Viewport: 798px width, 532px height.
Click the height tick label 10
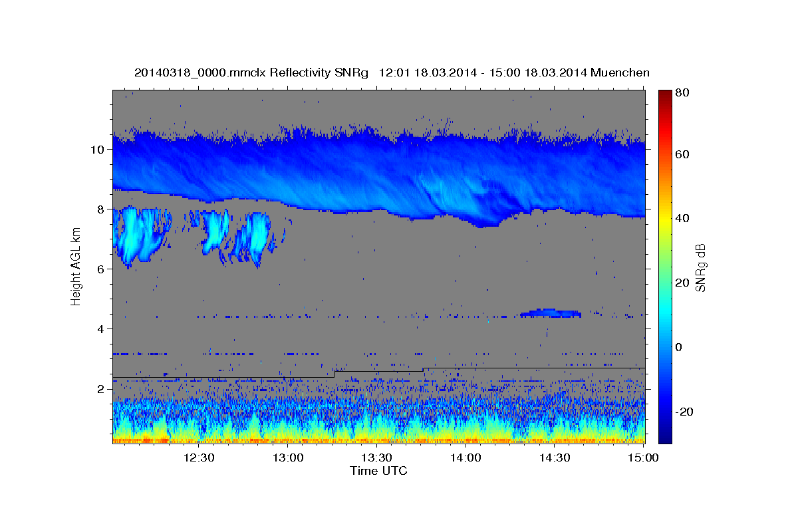97,149
